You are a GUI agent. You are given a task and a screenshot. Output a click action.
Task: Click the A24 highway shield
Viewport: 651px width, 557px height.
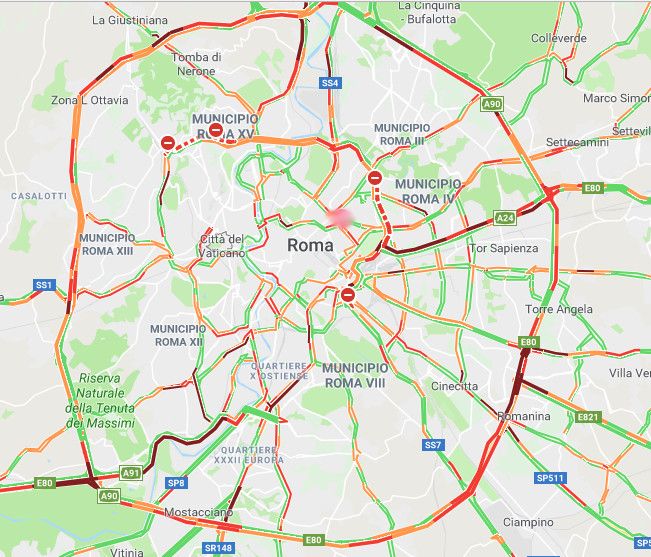tap(505, 217)
